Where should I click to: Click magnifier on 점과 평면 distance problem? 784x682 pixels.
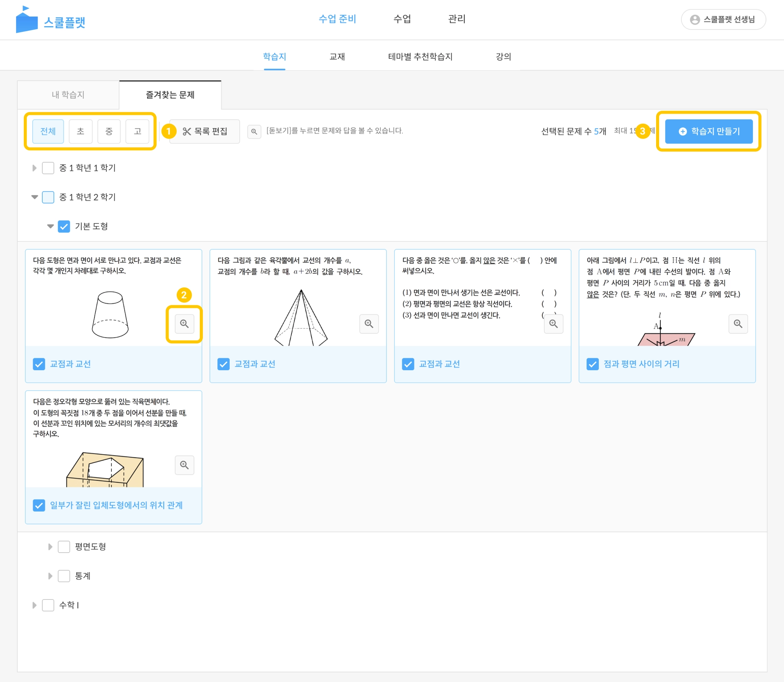(738, 324)
